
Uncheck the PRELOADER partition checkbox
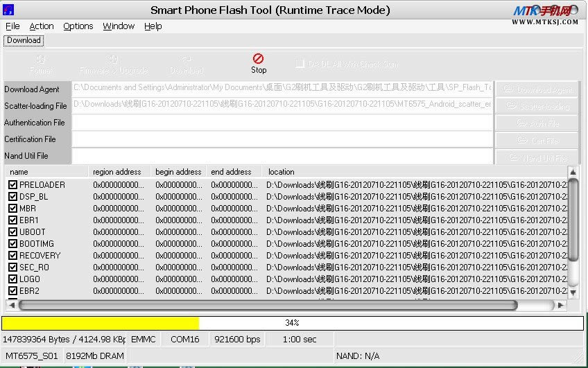coord(12,185)
